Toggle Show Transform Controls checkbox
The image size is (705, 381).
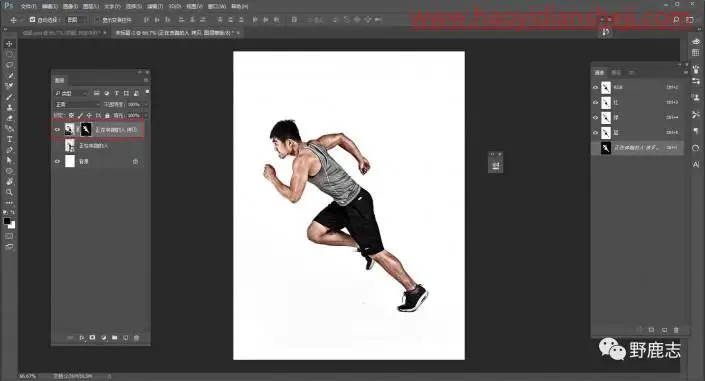pos(97,20)
